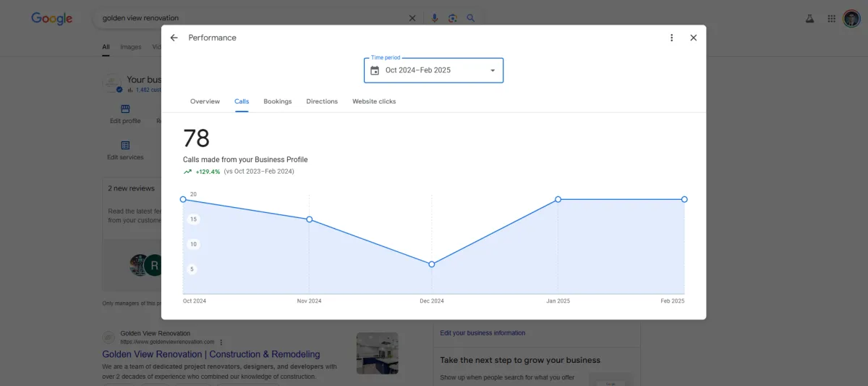Image resolution: width=868 pixels, height=386 pixels.
Task: Click the +129.4% change text
Action: tap(208, 172)
